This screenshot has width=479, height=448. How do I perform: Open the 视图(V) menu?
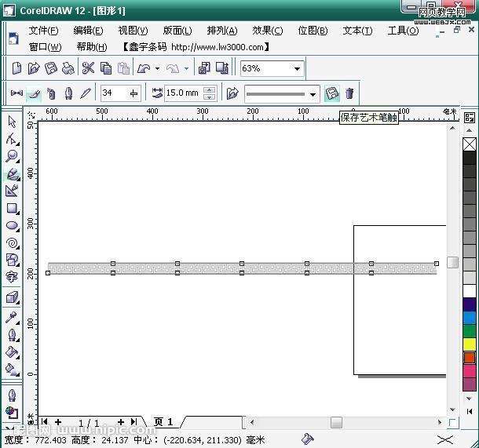(x=133, y=31)
